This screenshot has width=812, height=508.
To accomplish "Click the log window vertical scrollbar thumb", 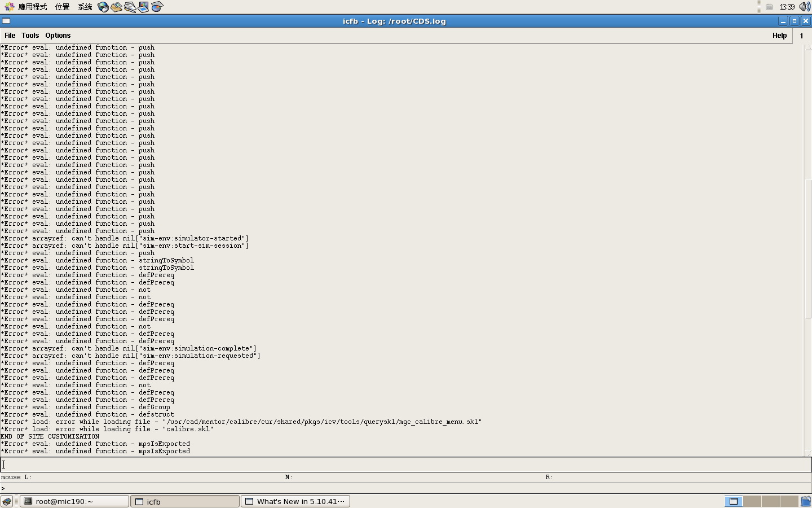I will pyautogui.click(x=808, y=248).
